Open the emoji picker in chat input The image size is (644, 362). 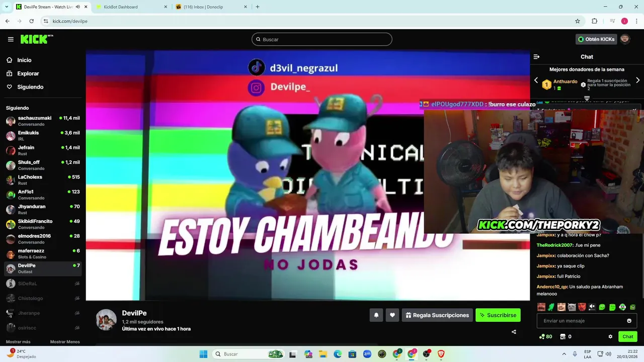[x=629, y=321]
